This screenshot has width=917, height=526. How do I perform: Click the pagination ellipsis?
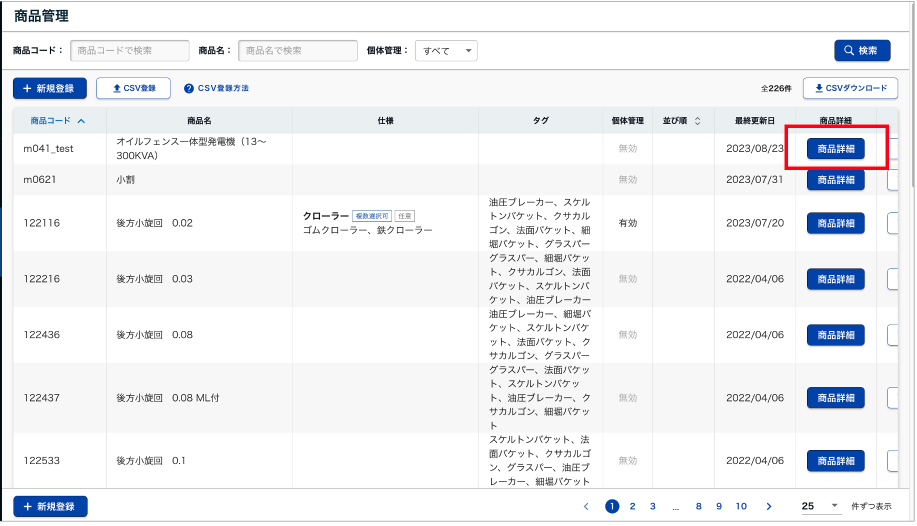click(x=675, y=508)
